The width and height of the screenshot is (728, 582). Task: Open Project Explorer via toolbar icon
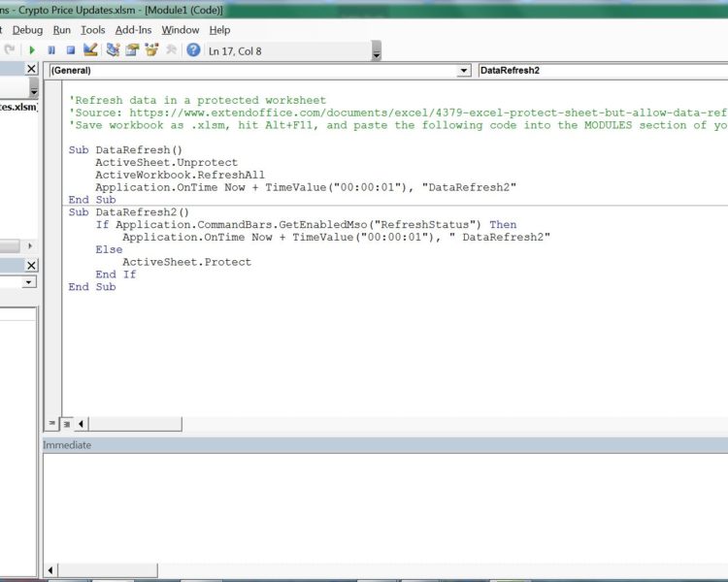(x=114, y=50)
